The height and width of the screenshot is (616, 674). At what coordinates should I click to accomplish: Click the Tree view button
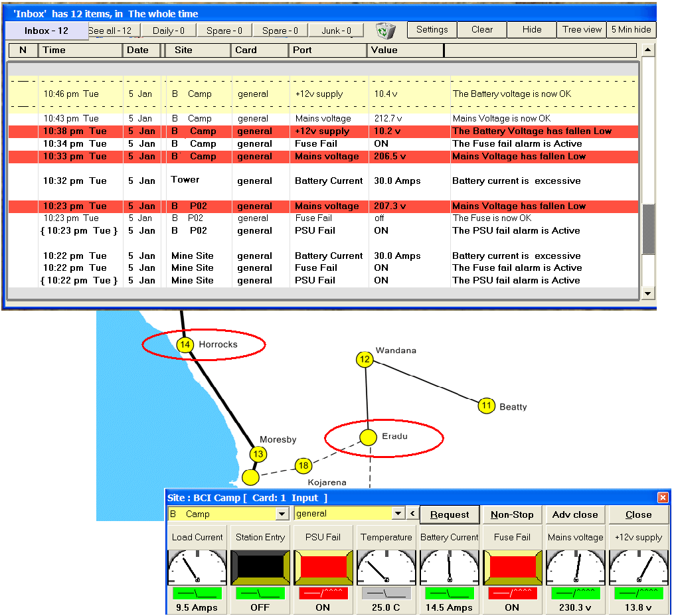(582, 30)
